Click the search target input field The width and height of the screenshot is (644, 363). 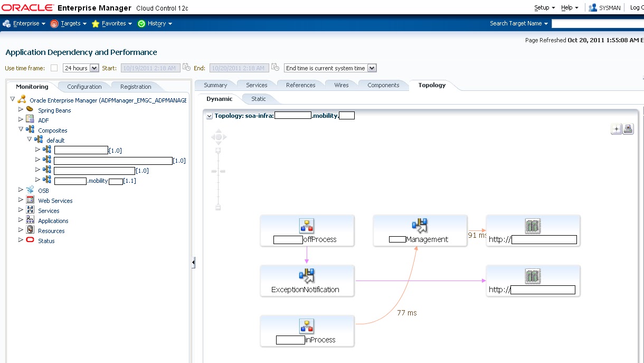[x=598, y=23]
